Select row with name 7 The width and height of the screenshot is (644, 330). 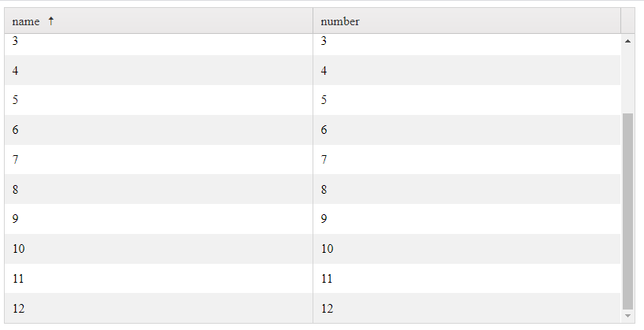[157, 160]
